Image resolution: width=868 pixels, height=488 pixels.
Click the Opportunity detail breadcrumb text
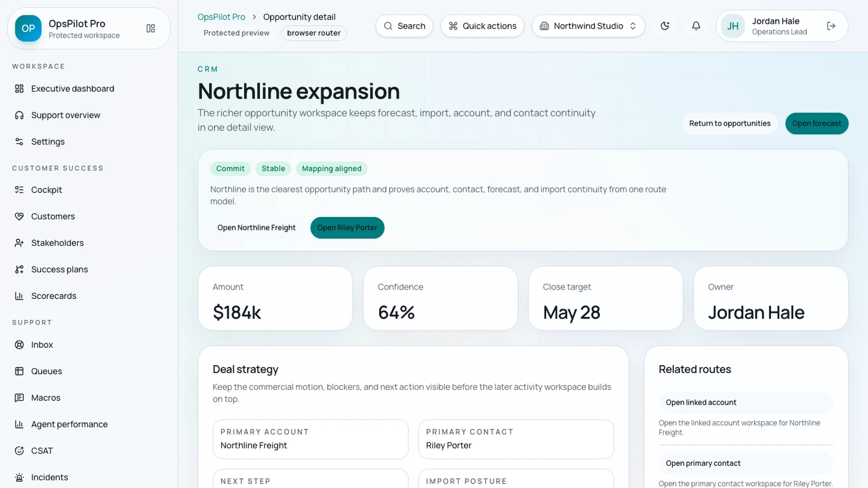click(299, 17)
